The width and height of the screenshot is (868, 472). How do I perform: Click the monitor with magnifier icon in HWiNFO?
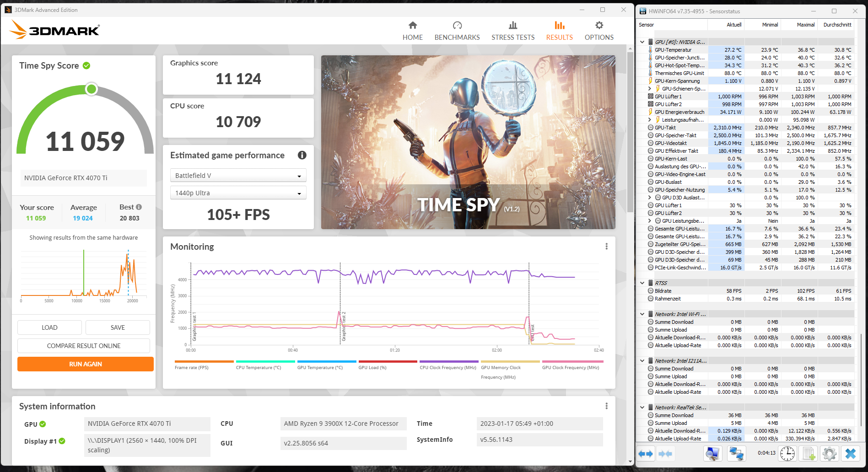click(712, 453)
